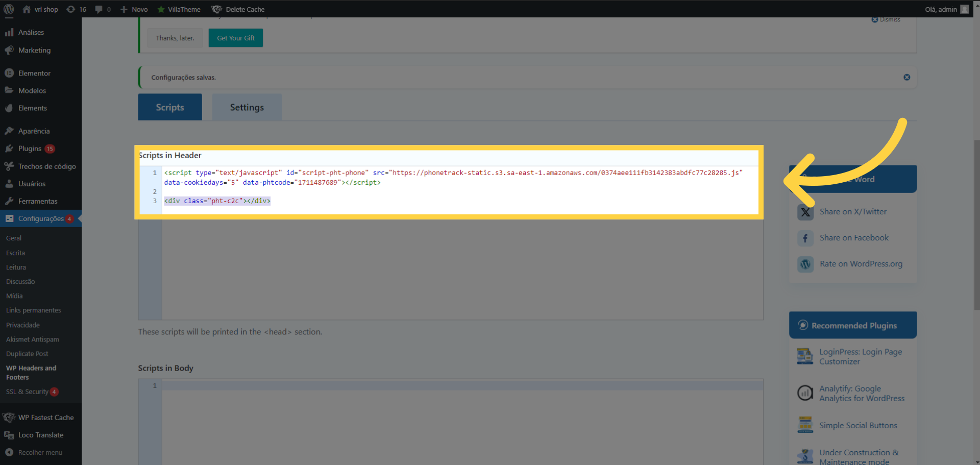Click the Marketing megaphone icon
Screen dimensions: 980x465
9,50
